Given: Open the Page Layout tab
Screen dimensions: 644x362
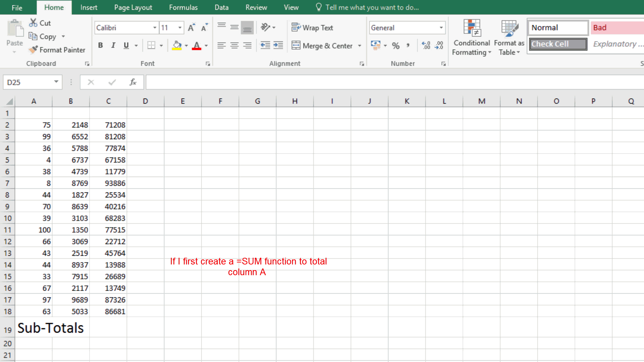Looking at the screenshot, I should tap(133, 7).
